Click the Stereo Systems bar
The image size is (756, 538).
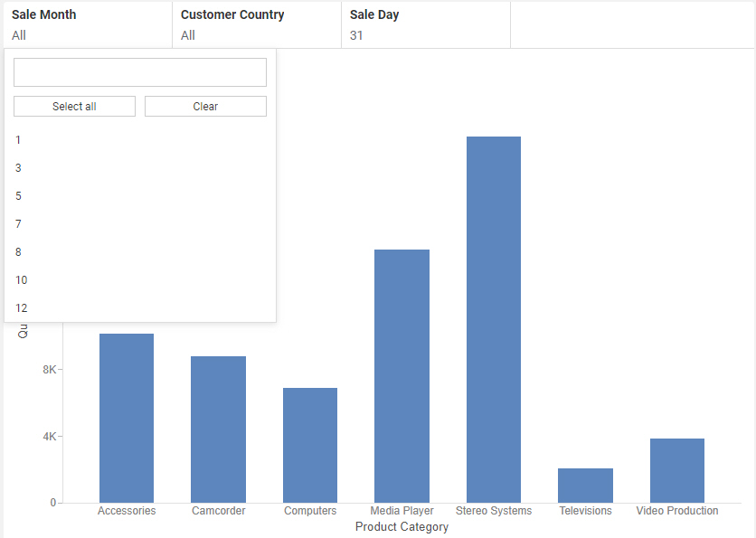coord(493,316)
